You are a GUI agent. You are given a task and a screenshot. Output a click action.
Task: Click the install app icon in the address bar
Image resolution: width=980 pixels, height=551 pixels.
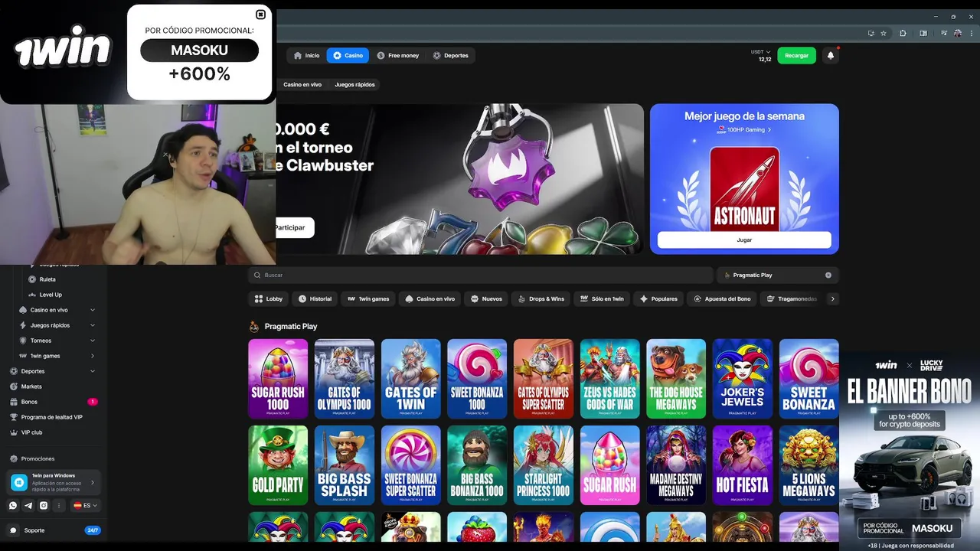pyautogui.click(x=871, y=33)
